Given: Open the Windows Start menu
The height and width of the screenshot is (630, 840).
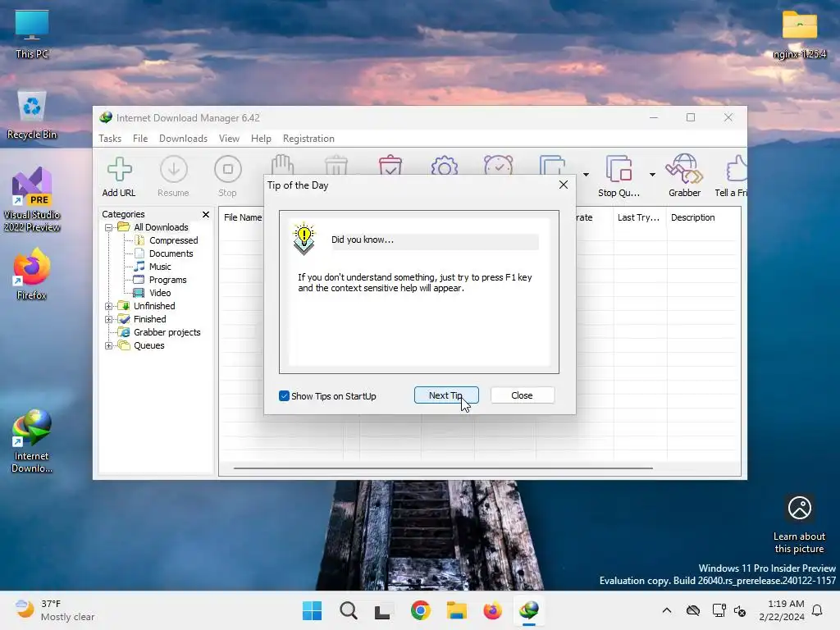Looking at the screenshot, I should 313,610.
